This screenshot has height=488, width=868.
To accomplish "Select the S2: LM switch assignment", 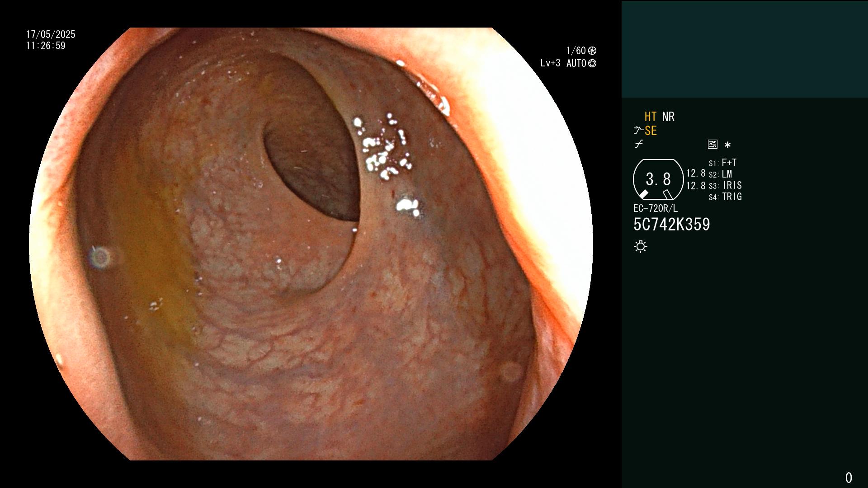I will (720, 174).
